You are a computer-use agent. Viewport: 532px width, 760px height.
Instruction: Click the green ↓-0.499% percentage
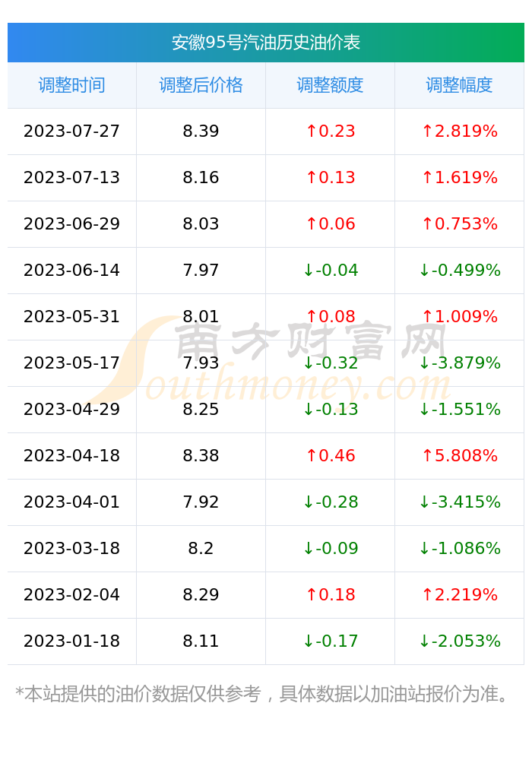(459, 270)
